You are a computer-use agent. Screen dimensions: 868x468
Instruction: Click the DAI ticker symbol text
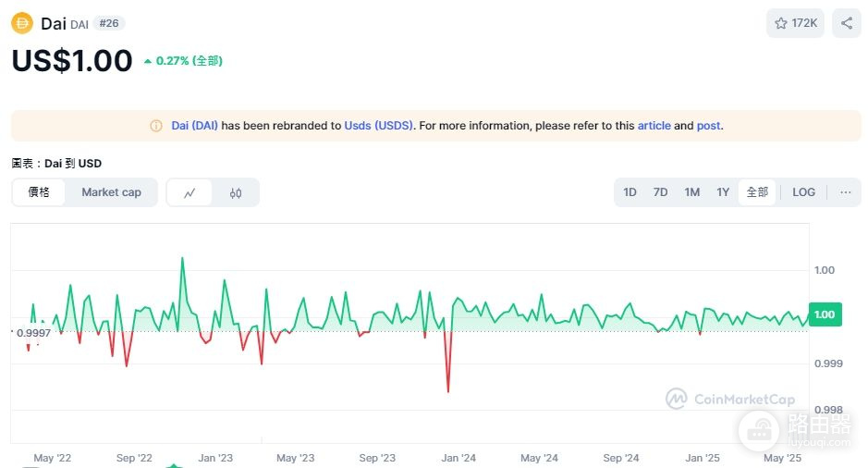pyautogui.click(x=79, y=25)
